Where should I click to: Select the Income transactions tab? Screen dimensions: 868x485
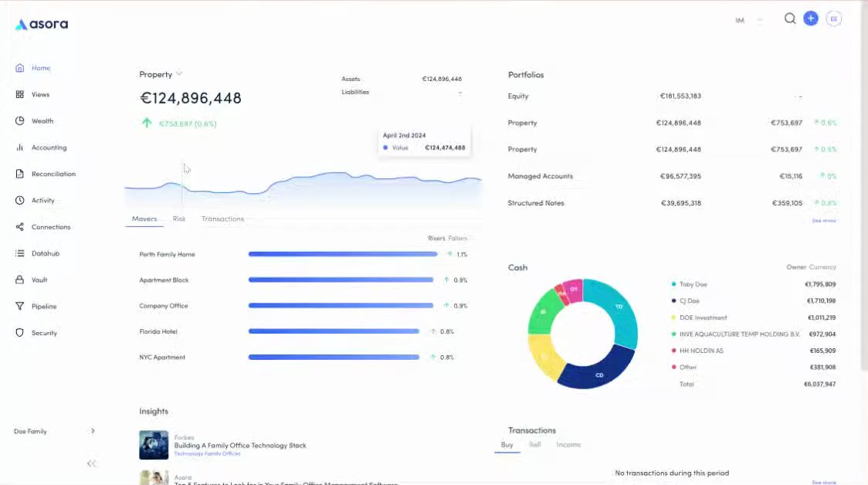click(x=568, y=445)
